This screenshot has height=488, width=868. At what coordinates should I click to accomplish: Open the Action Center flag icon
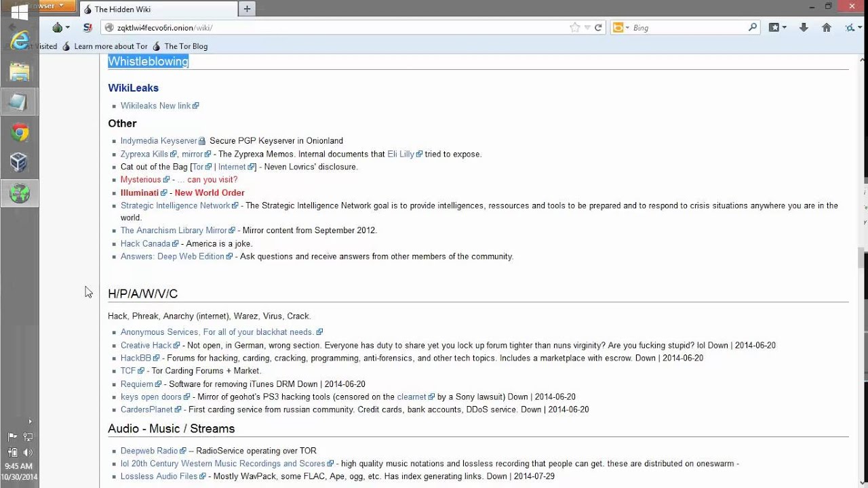coord(12,437)
